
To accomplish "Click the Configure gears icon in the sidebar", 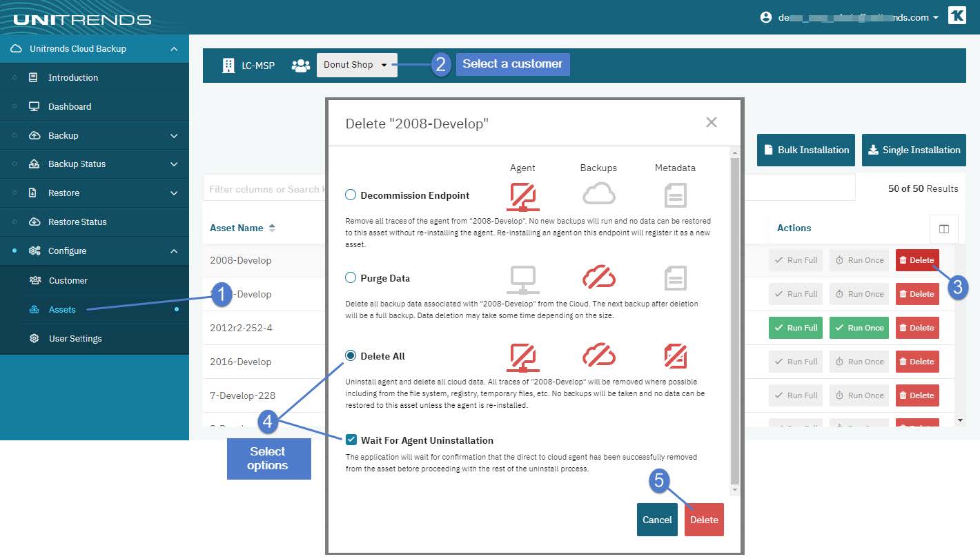I will pos(34,251).
